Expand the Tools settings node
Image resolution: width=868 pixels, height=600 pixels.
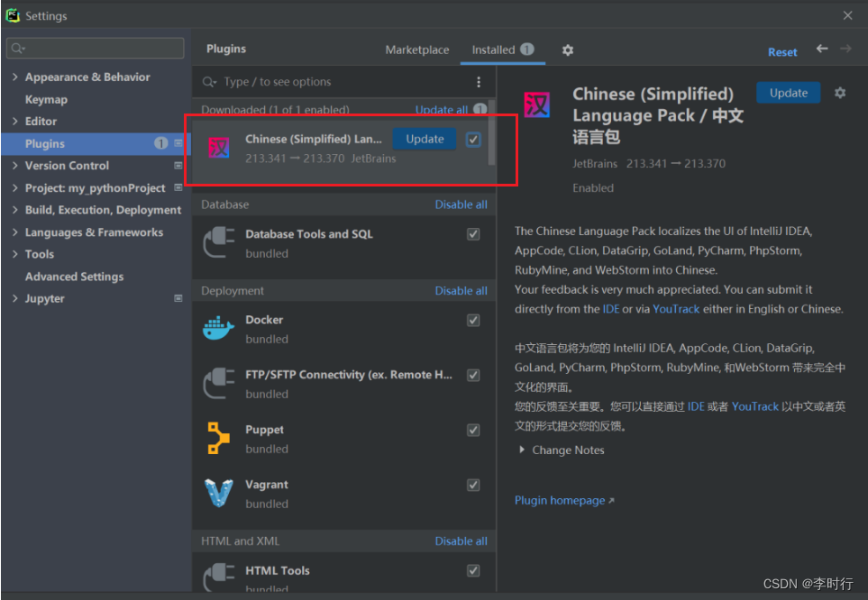[x=15, y=254]
